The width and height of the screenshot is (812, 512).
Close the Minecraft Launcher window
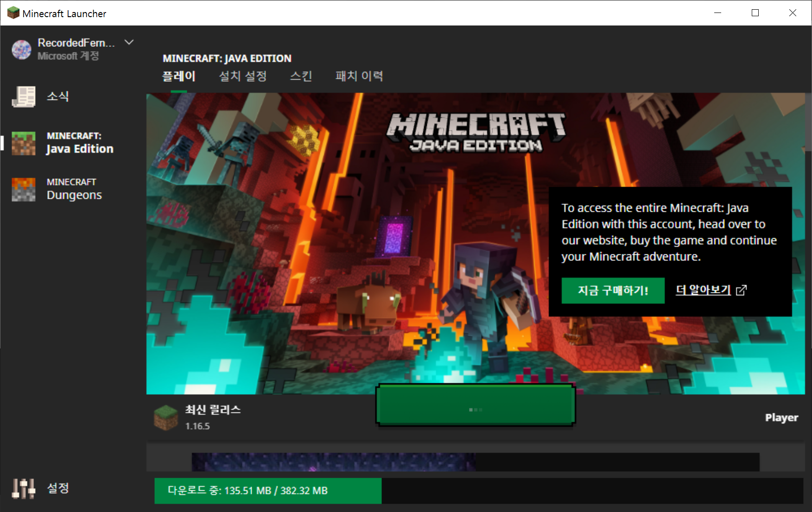tap(793, 13)
